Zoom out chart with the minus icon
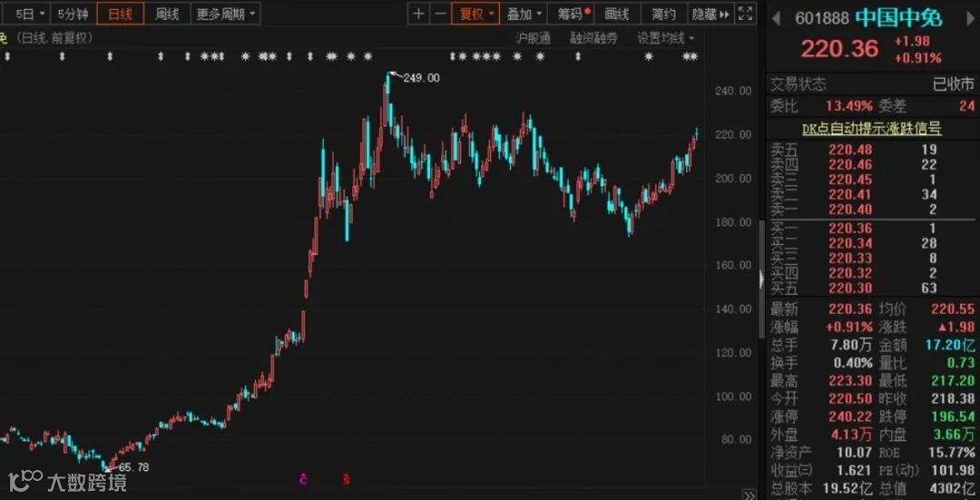 (x=441, y=14)
